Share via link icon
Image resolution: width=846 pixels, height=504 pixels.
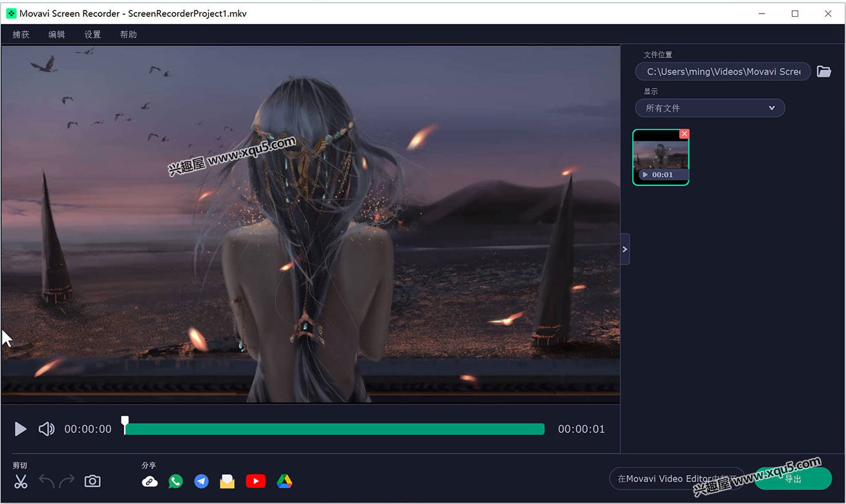point(150,481)
